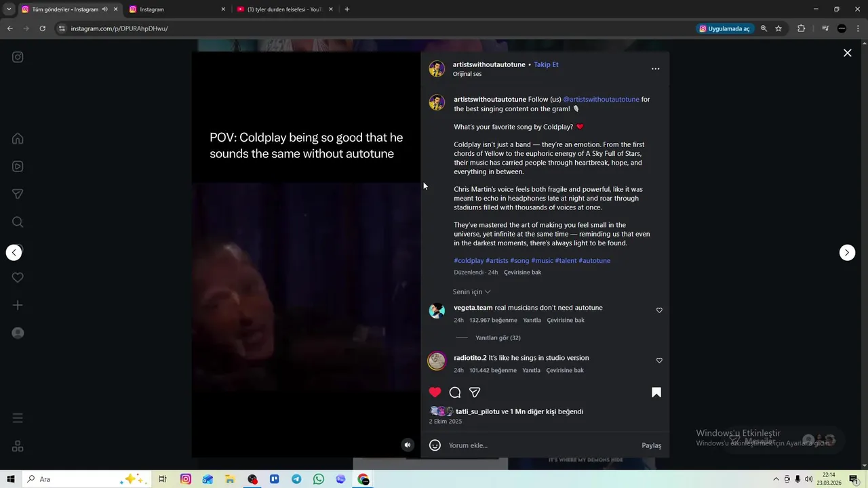This screenshot has height=488, width=868.
Task: Click the video to pause playback
Action: click(306, 254)
